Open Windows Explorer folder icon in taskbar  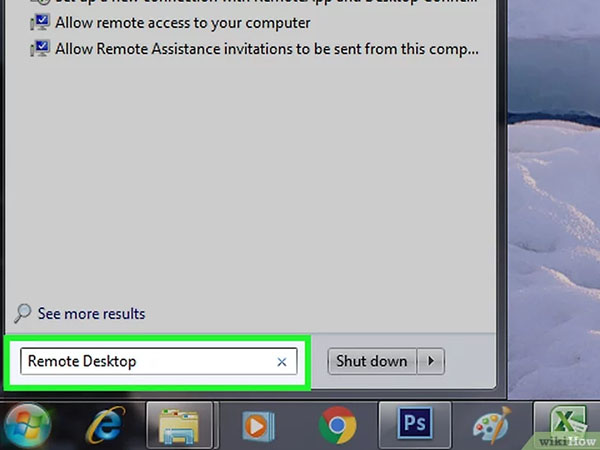(179, 426)
